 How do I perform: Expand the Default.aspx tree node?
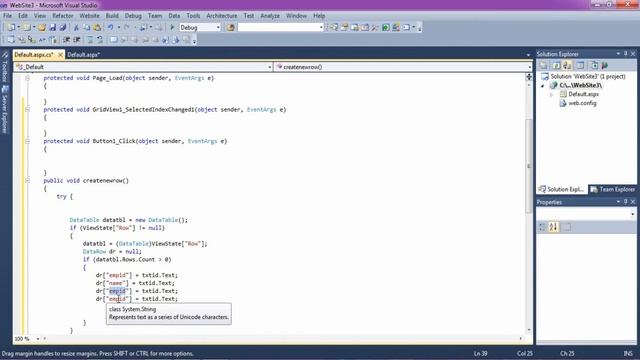(551, 95)
